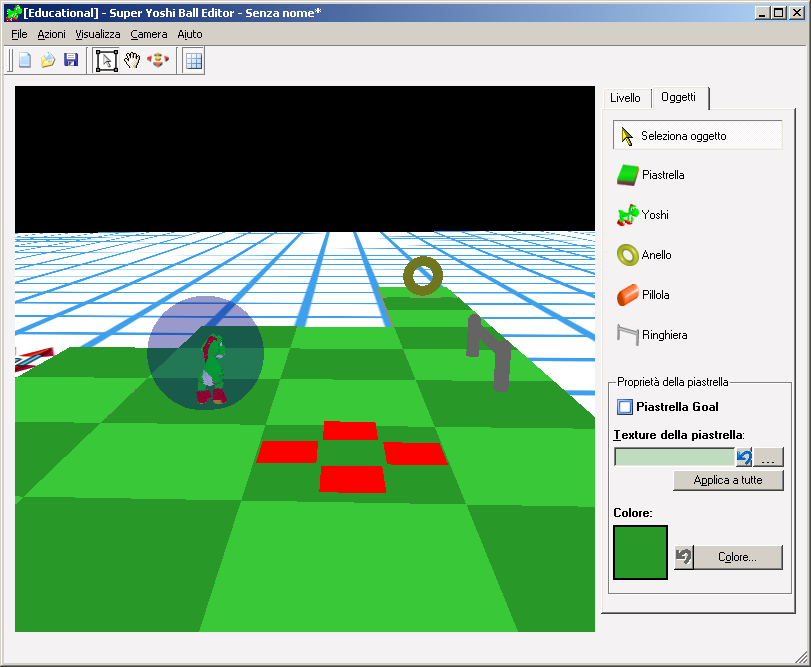Open the Colore... picker button
This screenshot has height=667, width=811.
[x=738, y=557]
